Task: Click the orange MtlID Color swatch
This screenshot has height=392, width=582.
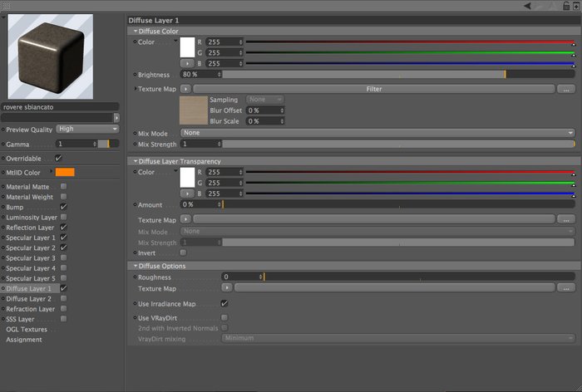Action: [x=65, y=172]
